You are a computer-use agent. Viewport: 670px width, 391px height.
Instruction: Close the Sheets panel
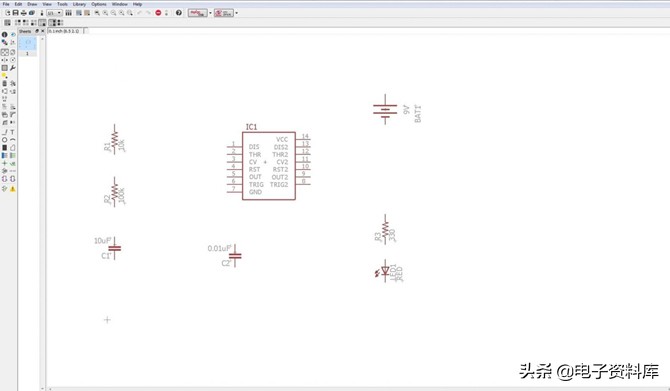[42, 31]
